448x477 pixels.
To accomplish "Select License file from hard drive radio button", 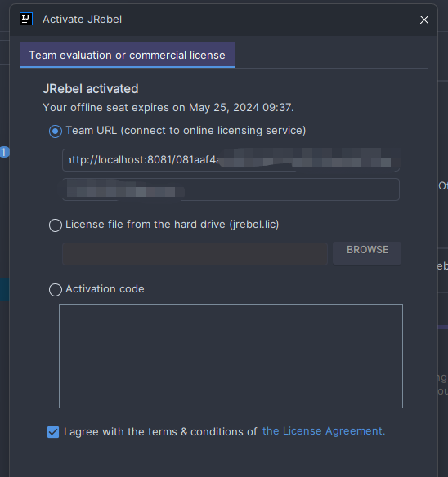I will coord(56,225).
